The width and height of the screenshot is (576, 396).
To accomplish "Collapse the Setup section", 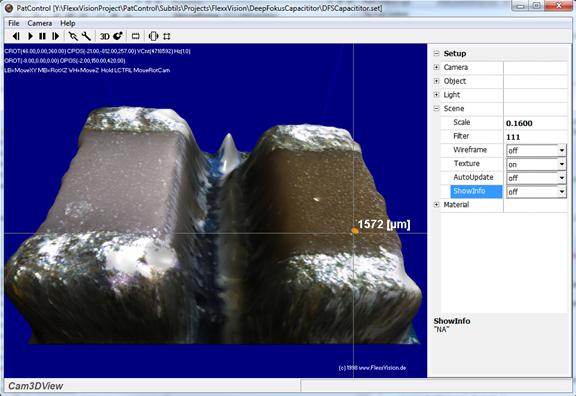I will [436, 53].
